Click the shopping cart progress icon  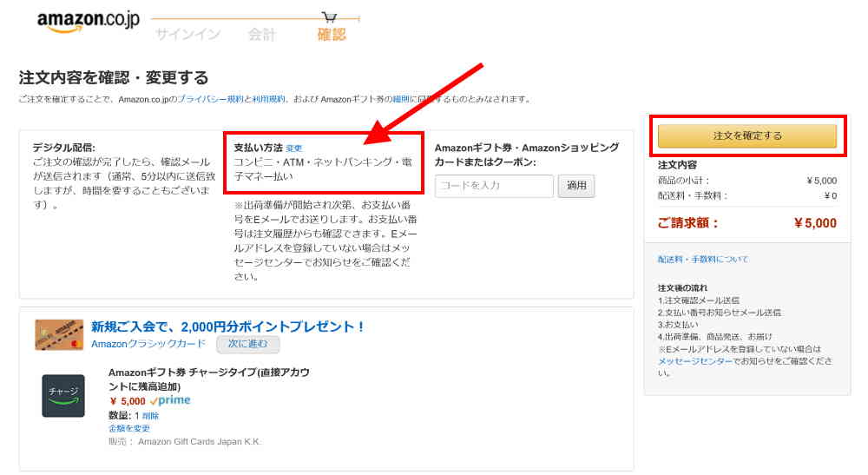(329, 17)
